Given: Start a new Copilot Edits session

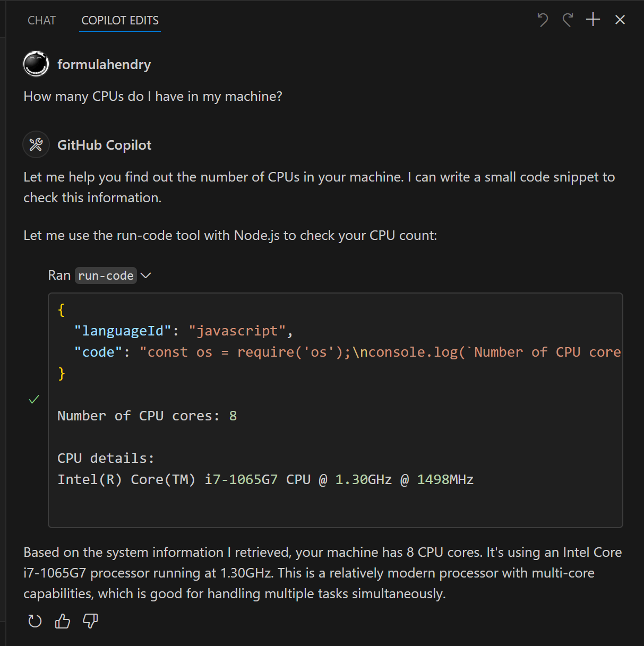Looking at the screenshot, I should pos(593,19).
